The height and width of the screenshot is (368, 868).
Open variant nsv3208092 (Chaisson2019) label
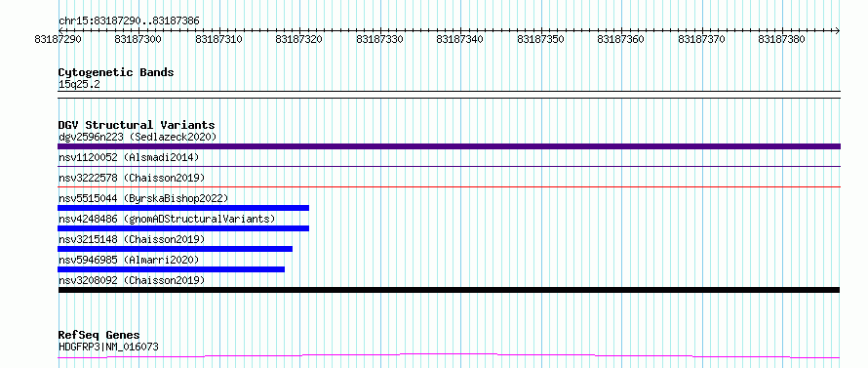[132, 280]
